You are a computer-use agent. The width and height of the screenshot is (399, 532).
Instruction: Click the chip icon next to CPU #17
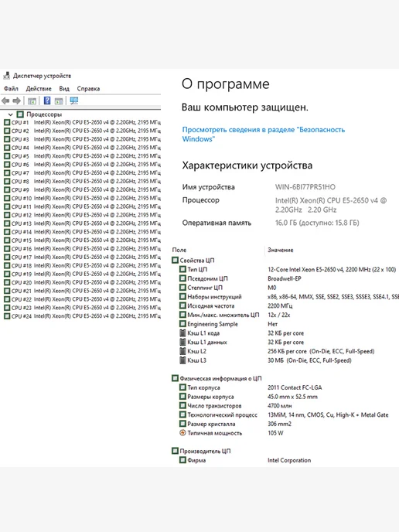point(7,257)
